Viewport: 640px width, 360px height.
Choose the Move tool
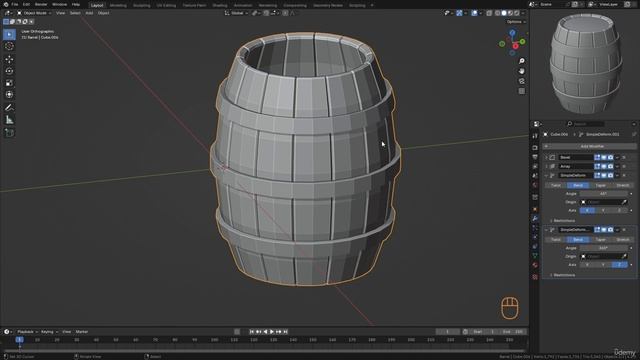pyautogui.click(x=9, y=59)
